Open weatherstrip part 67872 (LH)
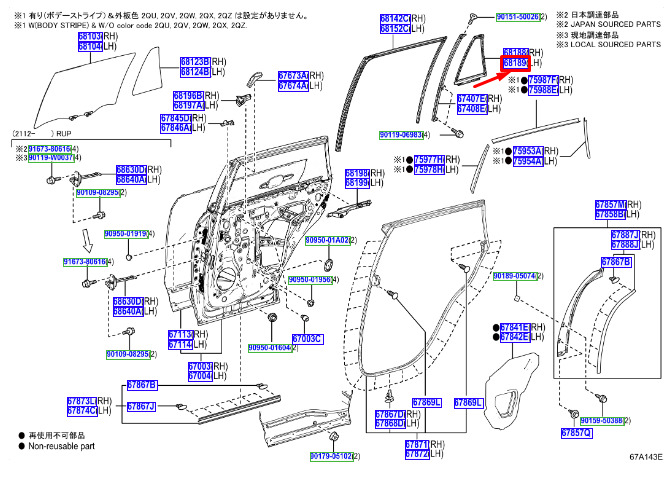The image size is (664, 498). 417,454
